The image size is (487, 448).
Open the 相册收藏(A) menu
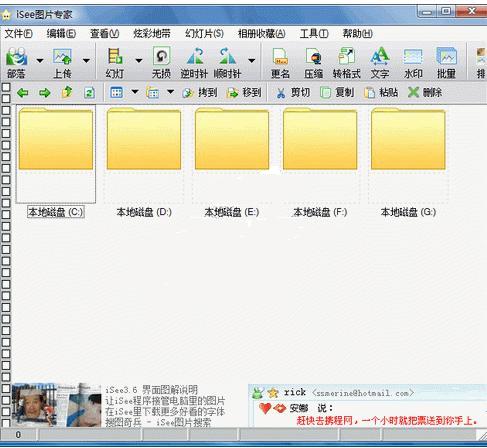(x=262, y=33)
